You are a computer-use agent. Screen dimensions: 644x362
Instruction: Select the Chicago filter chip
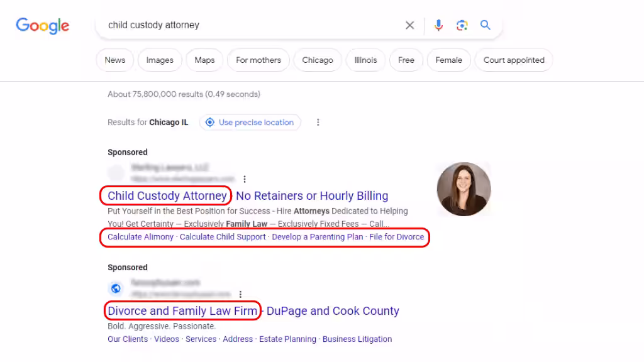[x=318, y=60]
